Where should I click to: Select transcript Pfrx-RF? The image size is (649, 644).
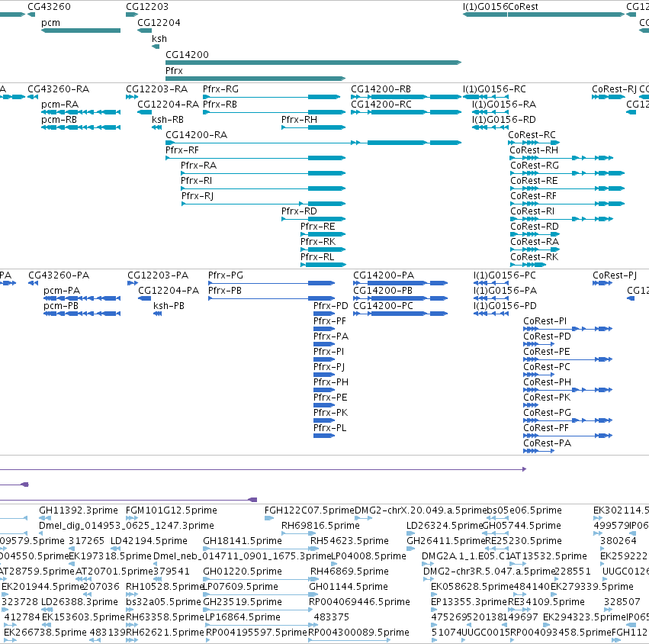182,150
